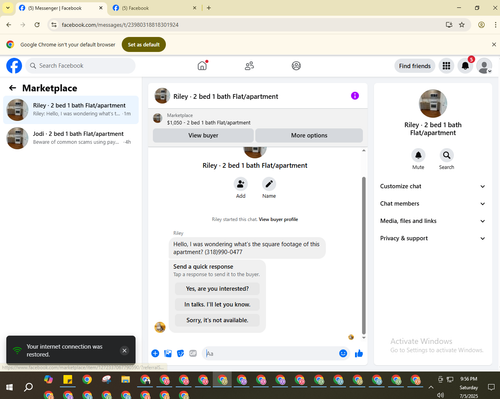Dismiss internet connection restored toast
The height and width of the screenshot is (399, 500).
[x=124, y=350]
